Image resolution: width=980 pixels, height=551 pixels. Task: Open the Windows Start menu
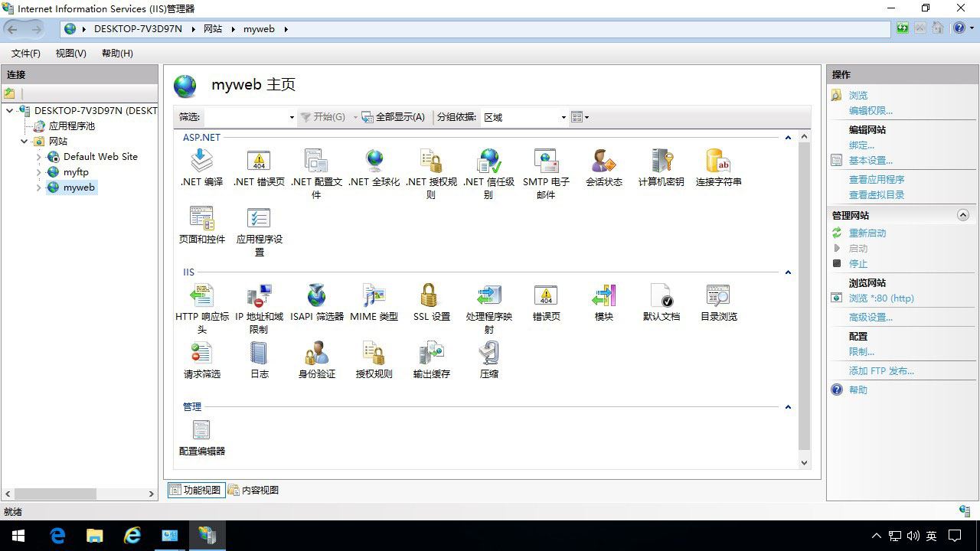(18, 536)
